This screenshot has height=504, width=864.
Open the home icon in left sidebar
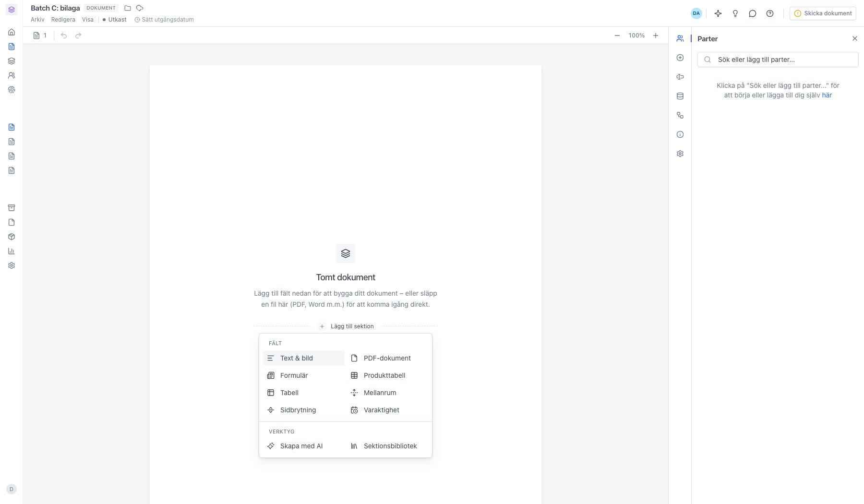(x=12, y=32)
